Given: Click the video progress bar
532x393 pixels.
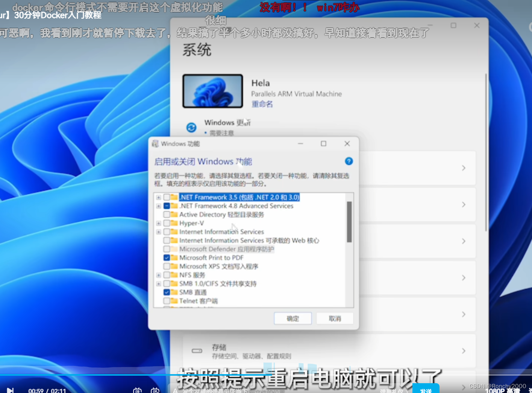Looking at the screenshot, I should [266, 375].
